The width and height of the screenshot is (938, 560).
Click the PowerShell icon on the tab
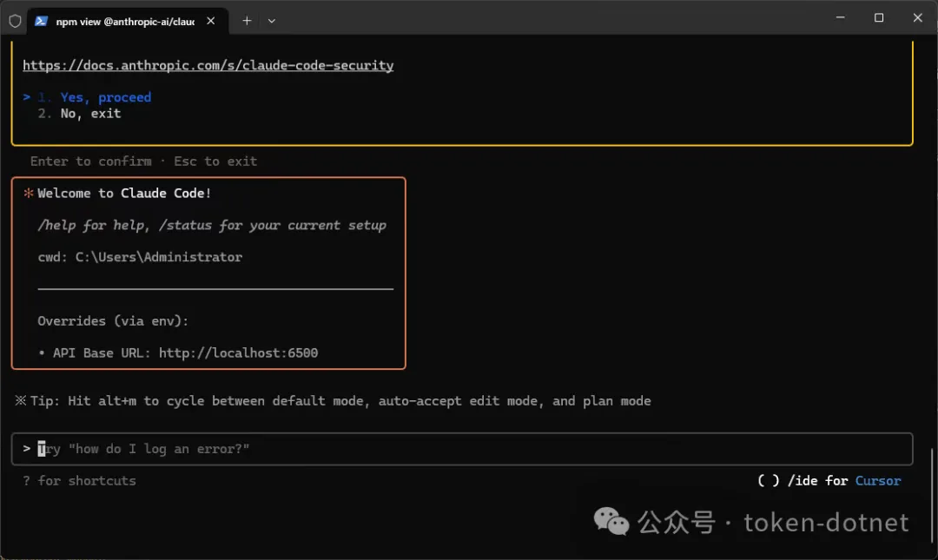tap(41, 21)
